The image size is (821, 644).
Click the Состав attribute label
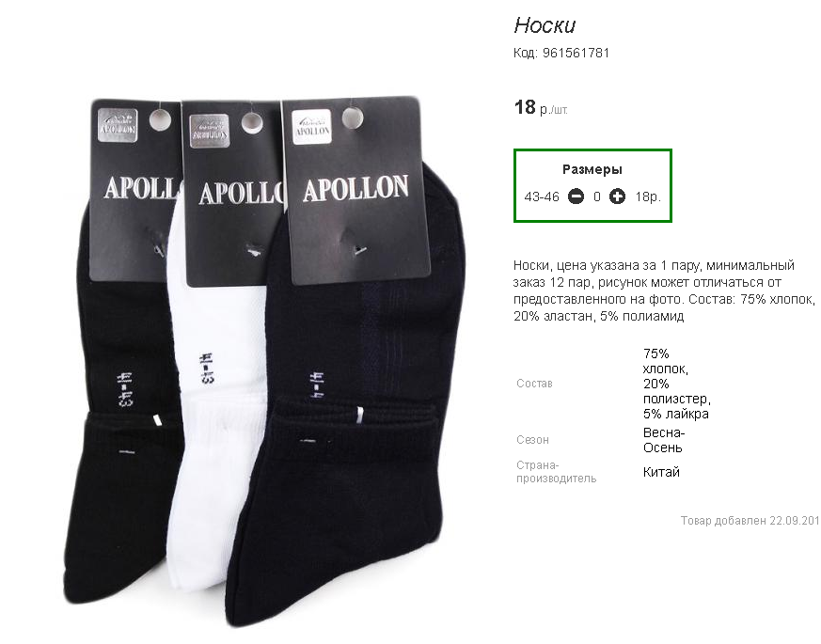pos(534,384)
